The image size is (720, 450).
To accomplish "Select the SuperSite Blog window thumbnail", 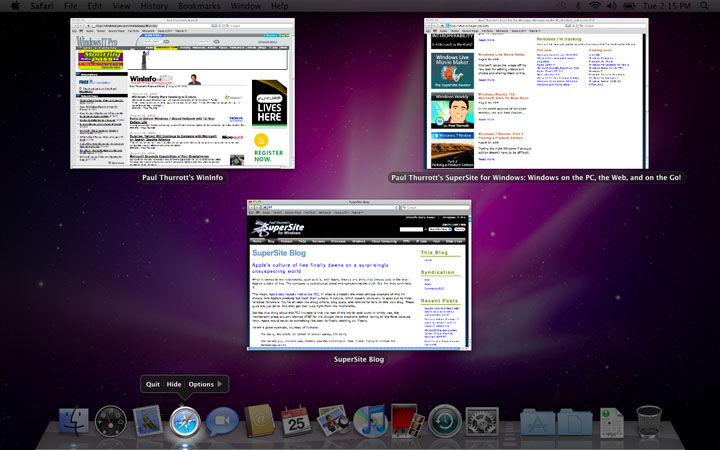I will (359, 275).
